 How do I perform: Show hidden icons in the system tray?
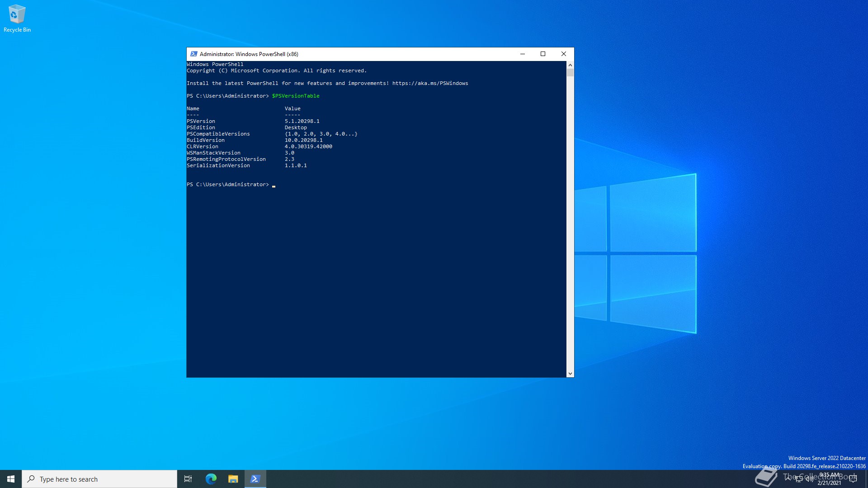788,479
